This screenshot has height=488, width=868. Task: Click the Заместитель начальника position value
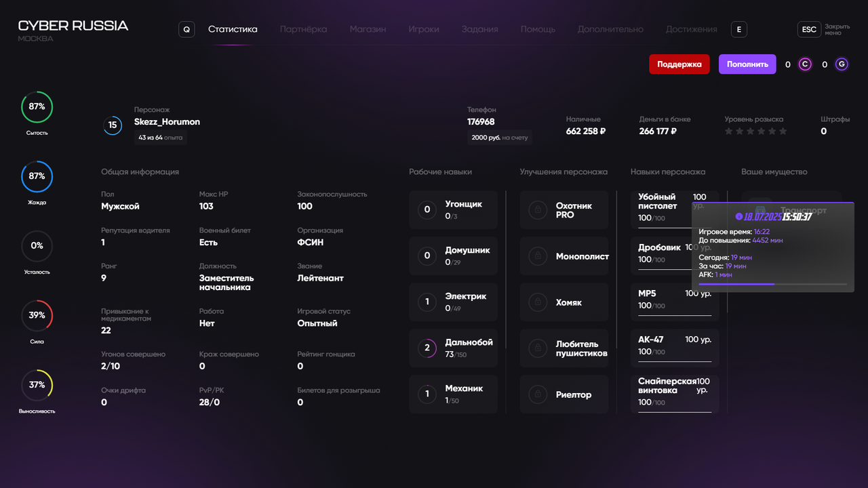pos(226,283)
